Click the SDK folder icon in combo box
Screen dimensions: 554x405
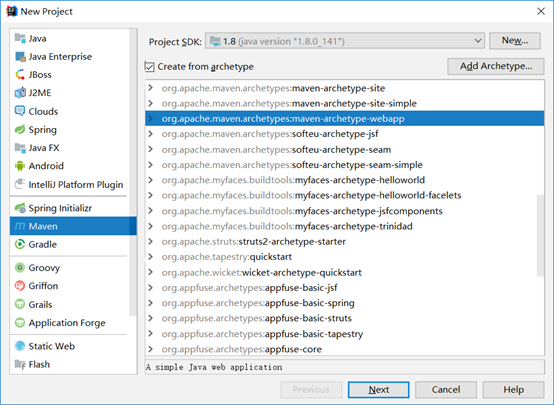click(x=215, y=41)
